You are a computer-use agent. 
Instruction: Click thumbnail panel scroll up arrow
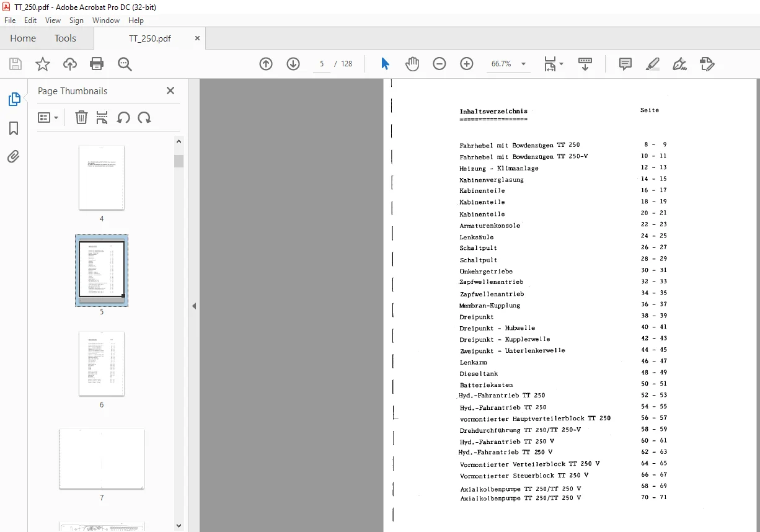coord(179,141)
